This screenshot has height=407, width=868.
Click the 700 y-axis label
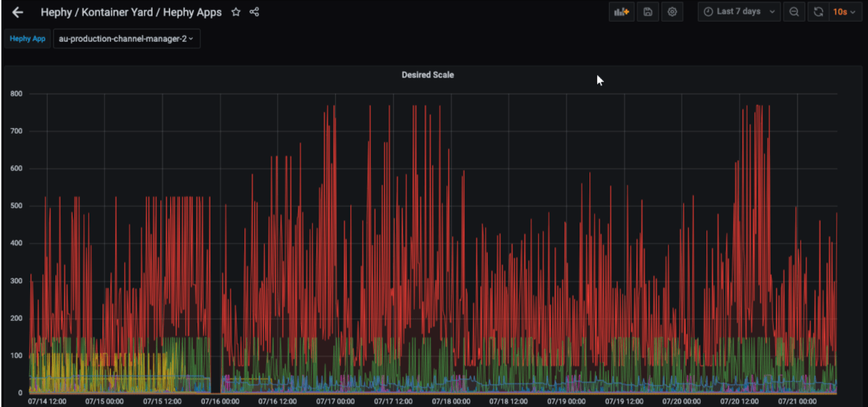[x=16, y=131]
